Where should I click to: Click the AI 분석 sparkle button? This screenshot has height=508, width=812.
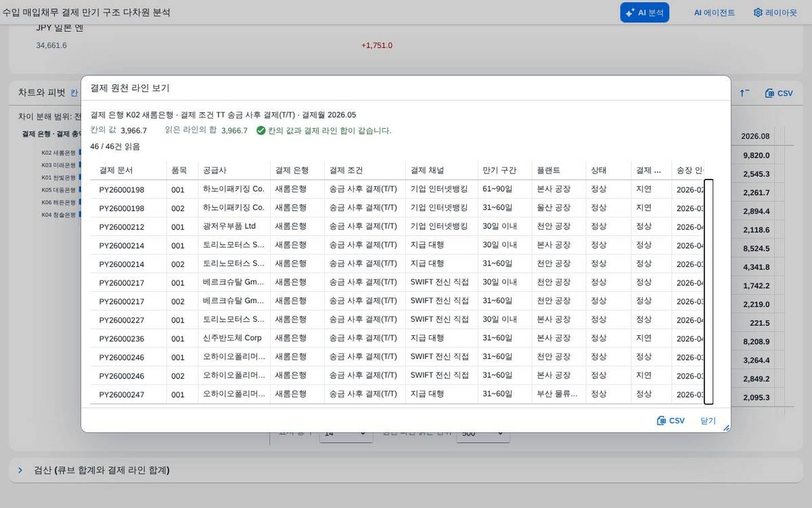tap(644, 12)
